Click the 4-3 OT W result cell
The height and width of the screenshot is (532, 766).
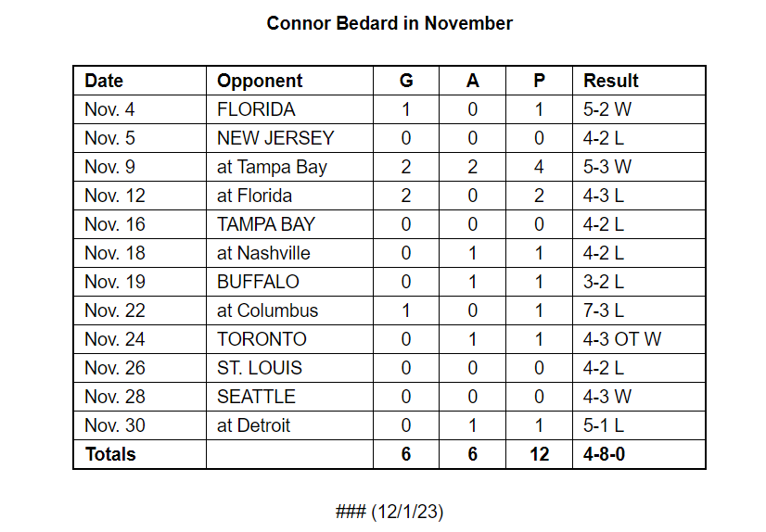(639, 339)
